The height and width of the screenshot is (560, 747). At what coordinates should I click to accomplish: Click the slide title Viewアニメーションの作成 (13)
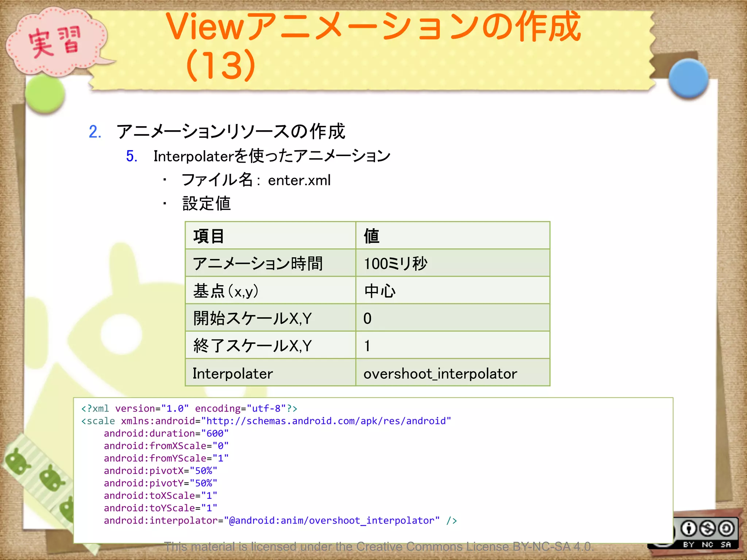pos(373,46)
